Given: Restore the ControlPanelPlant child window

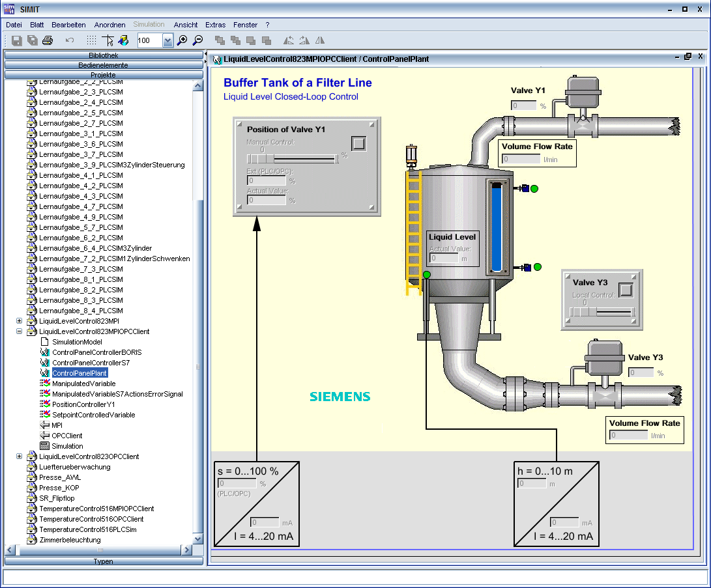Looking at the screenshot, I should (688, 57).
